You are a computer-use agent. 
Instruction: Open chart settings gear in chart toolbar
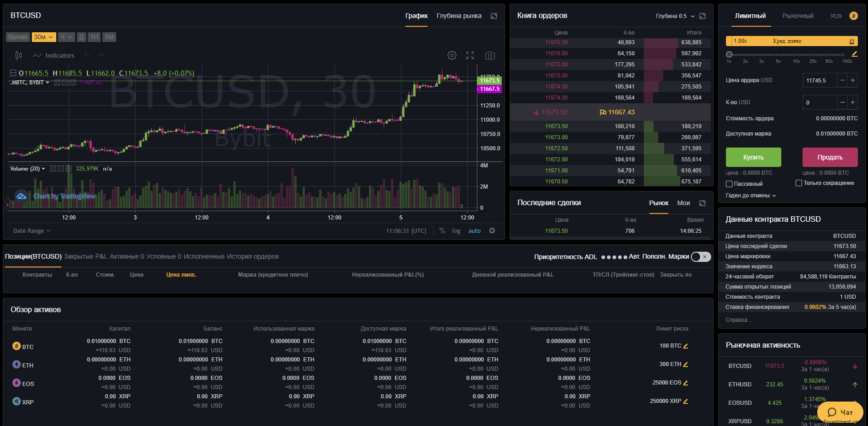pos(452,55)
